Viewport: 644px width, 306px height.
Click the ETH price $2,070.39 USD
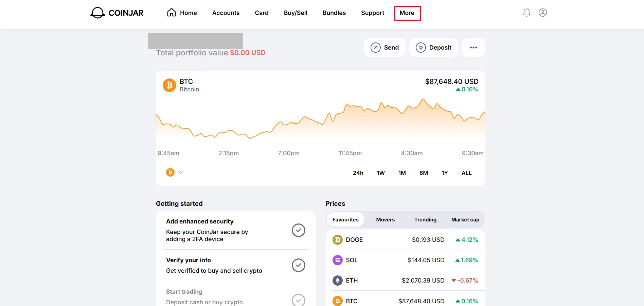click(423, 281)
